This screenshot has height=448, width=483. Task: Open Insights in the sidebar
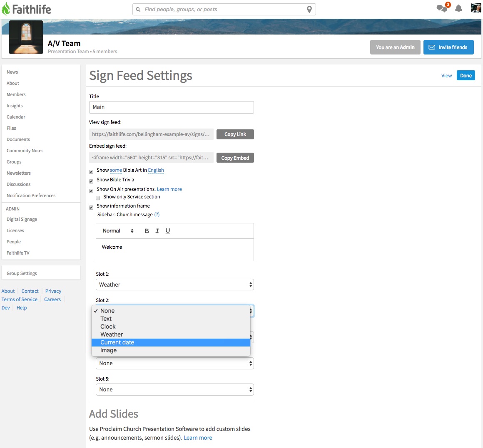click(15, 106)
